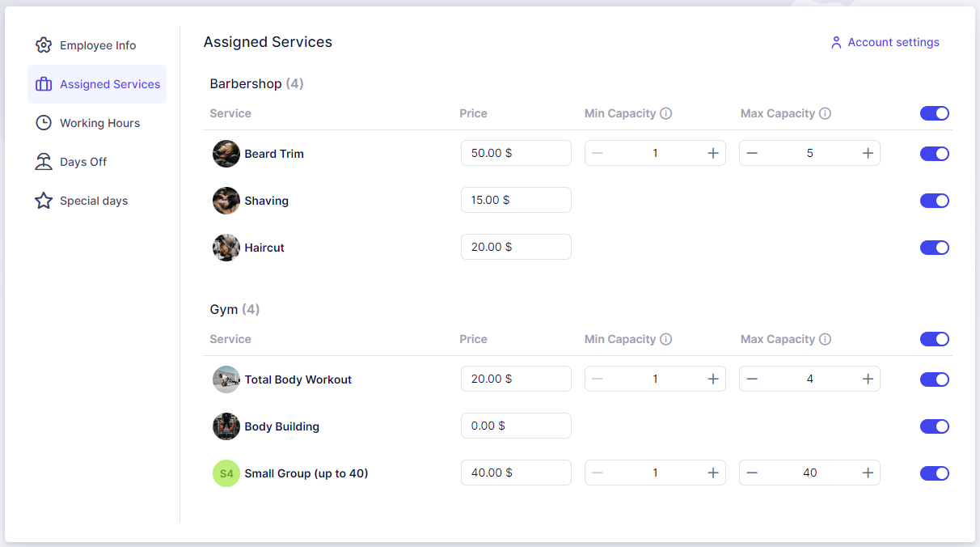The height and width of the screenshot is (547, 980).
Task: Decrease Small Group max capacity with minus
Action: click(x=752, y=473)
